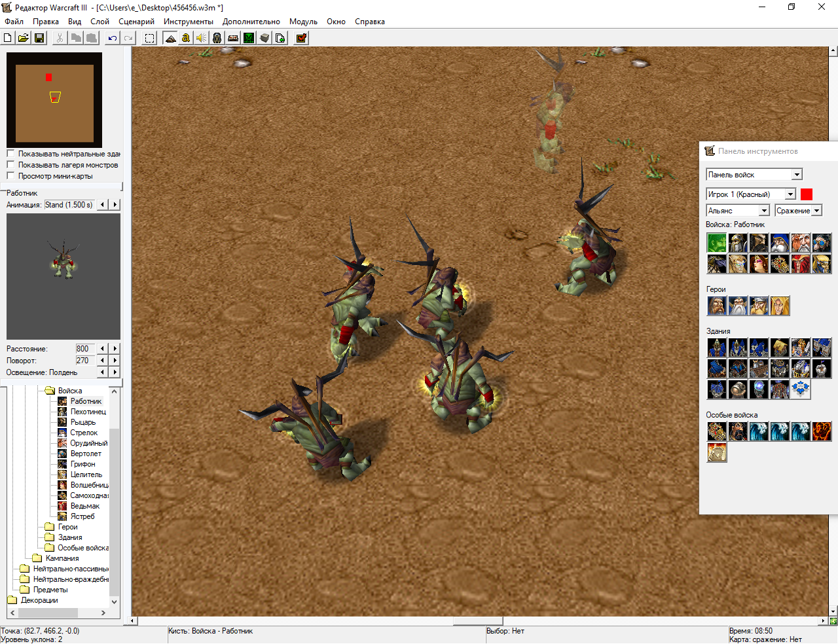Viewport: 838px width, 644px height.
Task: Open the Terrain Editor mountain icon
Action: [170, 38]
